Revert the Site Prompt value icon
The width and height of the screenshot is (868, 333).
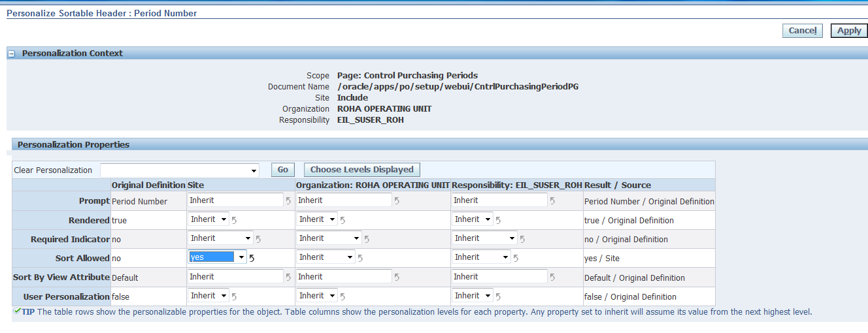(288, 201)
